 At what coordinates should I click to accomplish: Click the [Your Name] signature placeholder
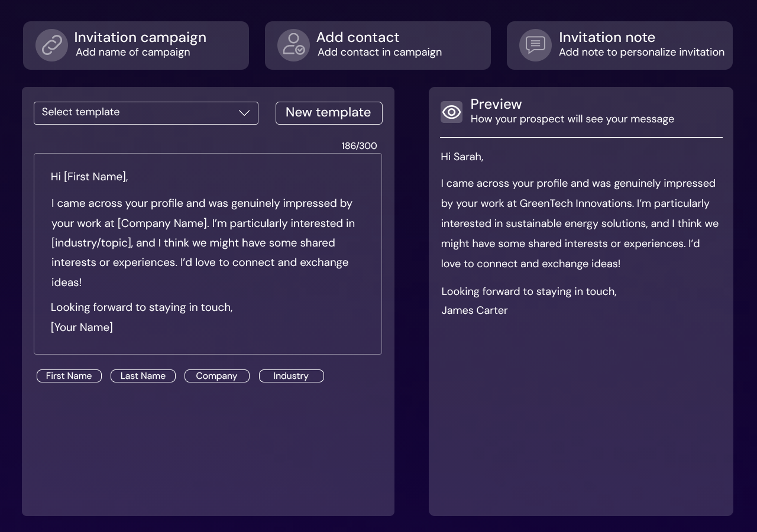pos(82,327)
